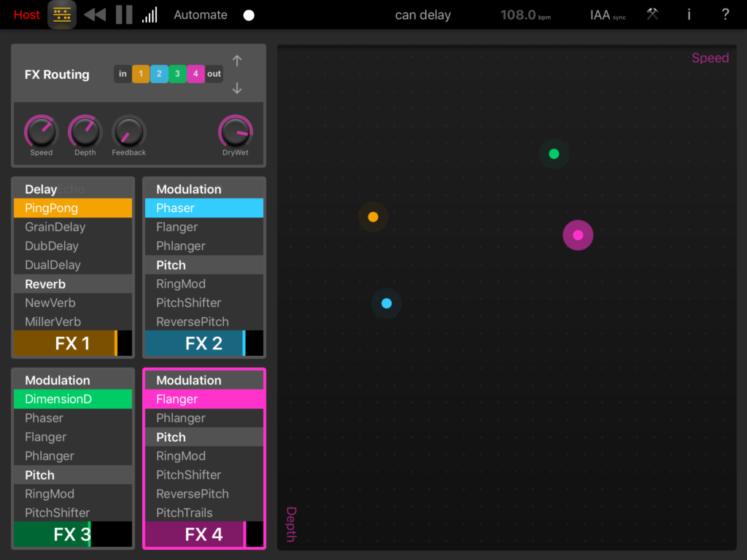This screenshot has width=747, height=560.
Task: Click the routing 'in' block
Action: coord(123,74)
